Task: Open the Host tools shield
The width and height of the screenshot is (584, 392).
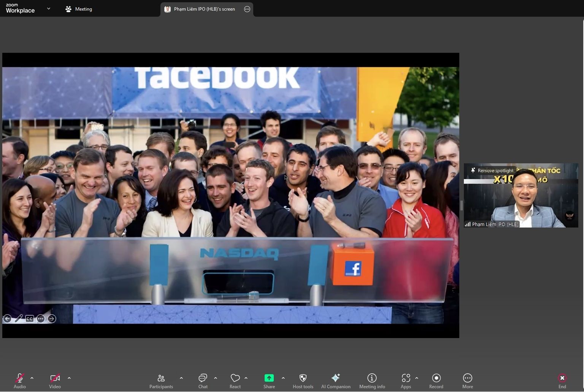Action: (303, 381)
